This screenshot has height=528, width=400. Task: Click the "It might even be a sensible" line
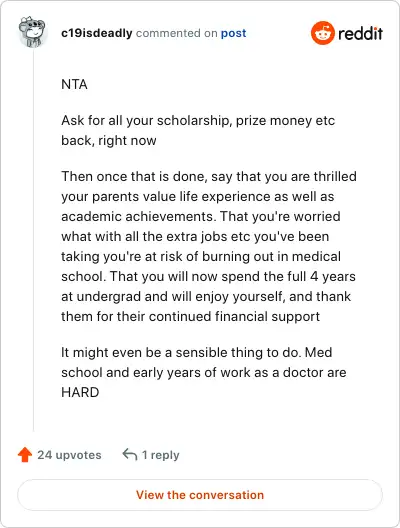pyautogui.click(x=197, y=353)
